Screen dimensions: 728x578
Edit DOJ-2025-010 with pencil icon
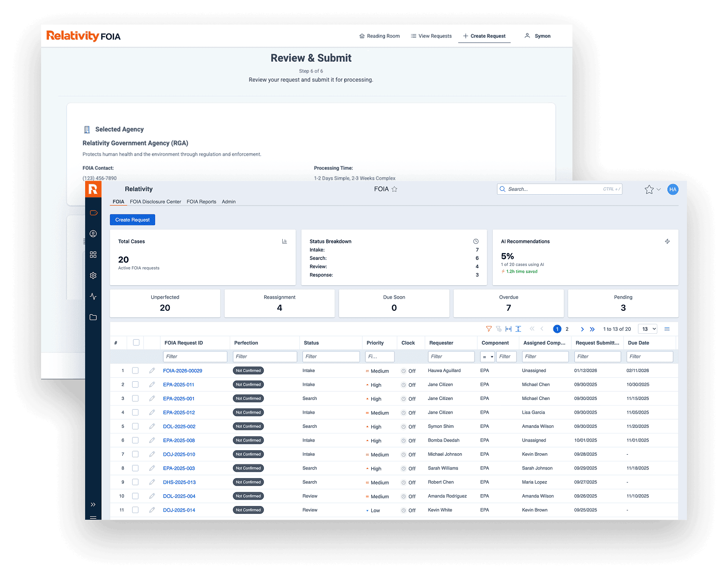152,454
